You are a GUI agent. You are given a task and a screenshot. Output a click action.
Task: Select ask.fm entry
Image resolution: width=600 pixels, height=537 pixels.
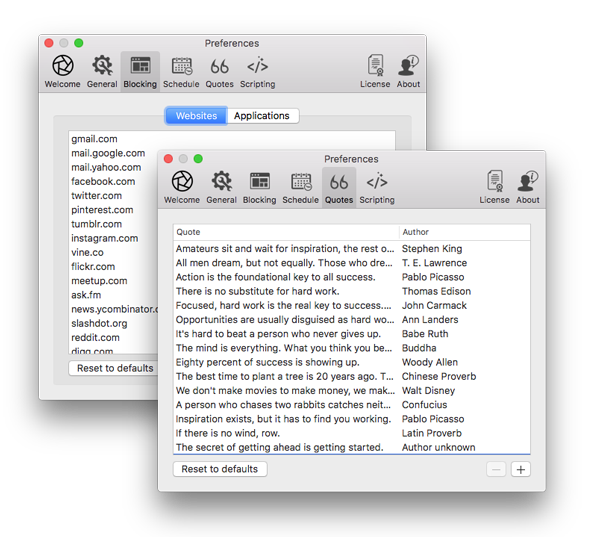coord(86,295)
